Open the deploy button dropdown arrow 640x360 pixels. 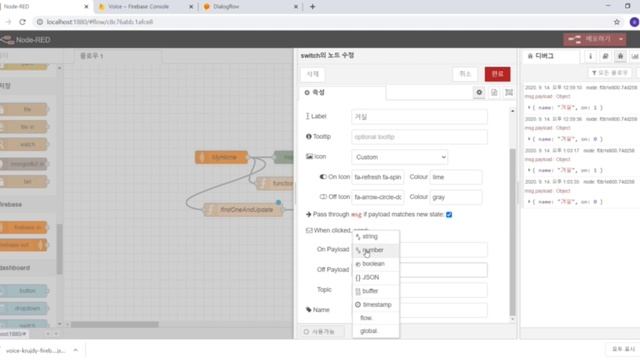click(x=620, y=40)
